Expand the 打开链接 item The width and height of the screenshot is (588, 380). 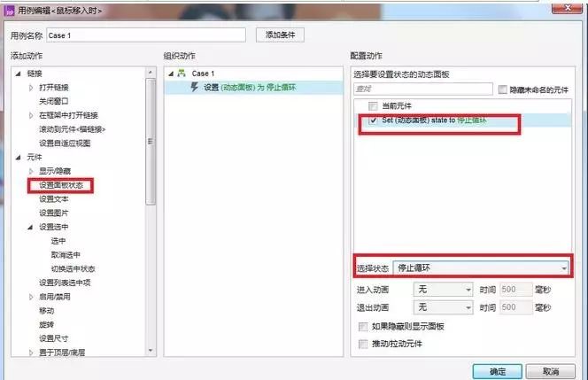[31, 88]
